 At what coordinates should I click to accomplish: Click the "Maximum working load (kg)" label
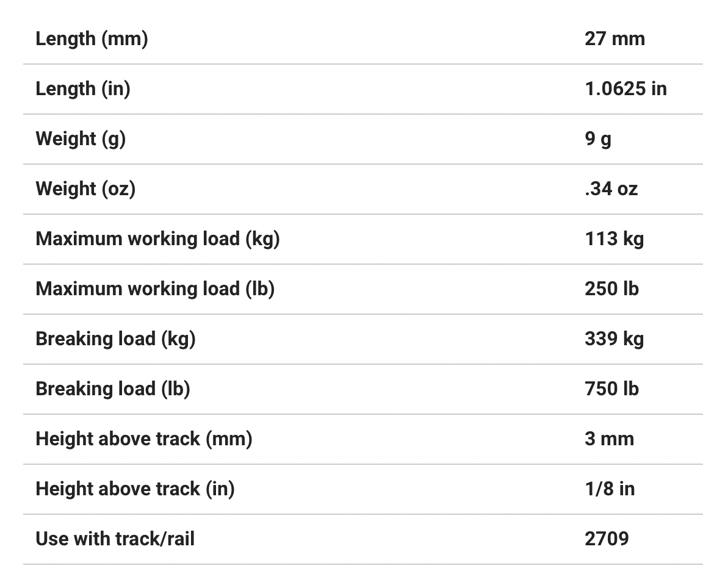point(157,239)
